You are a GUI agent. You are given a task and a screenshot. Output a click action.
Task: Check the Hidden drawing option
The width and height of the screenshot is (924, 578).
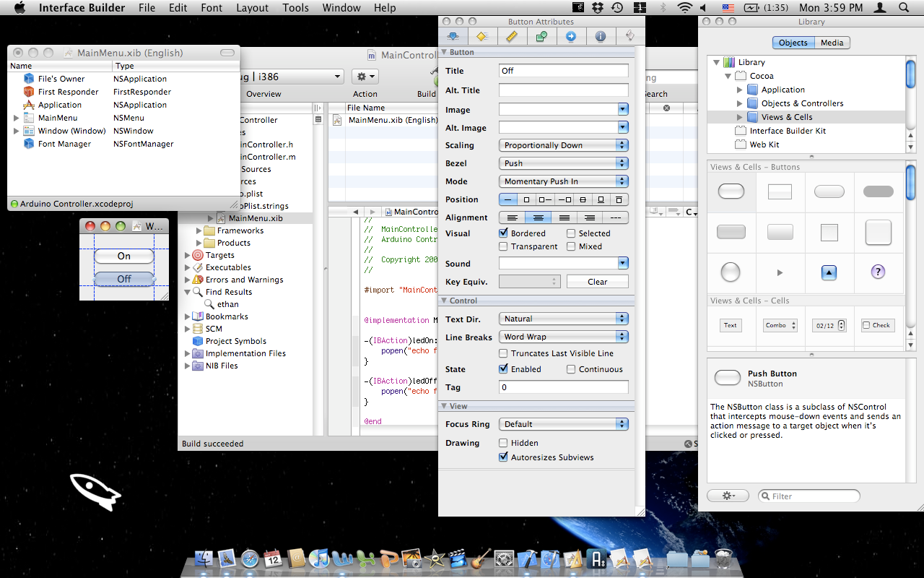click(x=504, y=443)
